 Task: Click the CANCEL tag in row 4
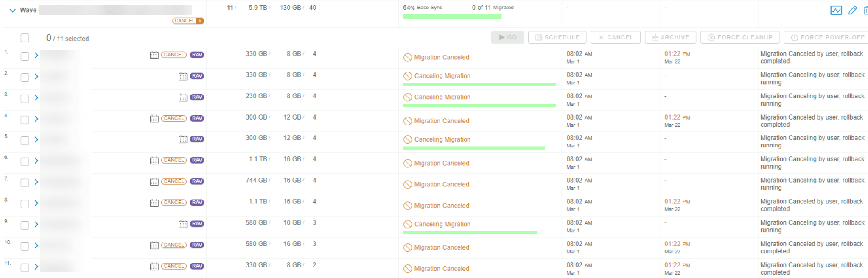174,118
